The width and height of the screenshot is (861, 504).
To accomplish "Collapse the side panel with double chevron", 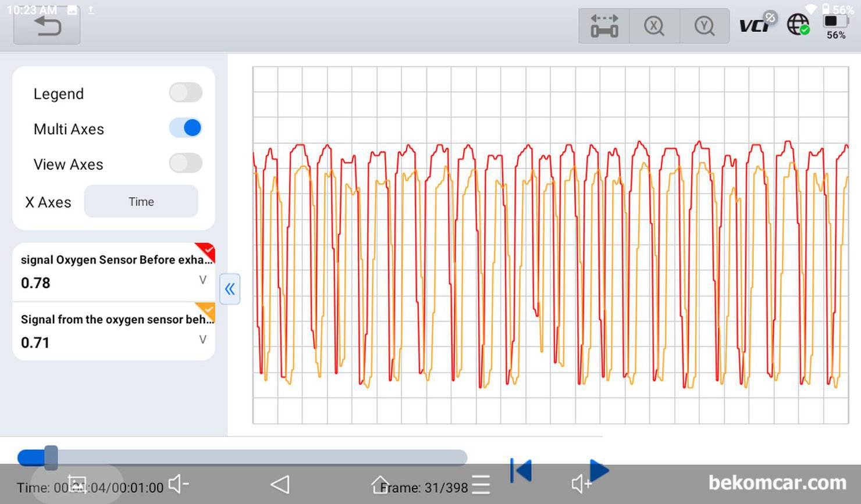I will [x=230, y=289].
